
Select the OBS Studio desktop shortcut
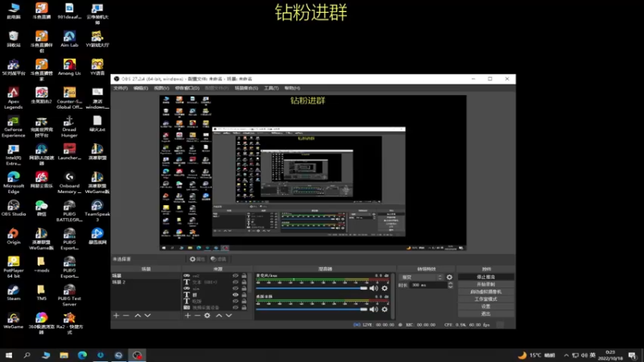(13, 208)
